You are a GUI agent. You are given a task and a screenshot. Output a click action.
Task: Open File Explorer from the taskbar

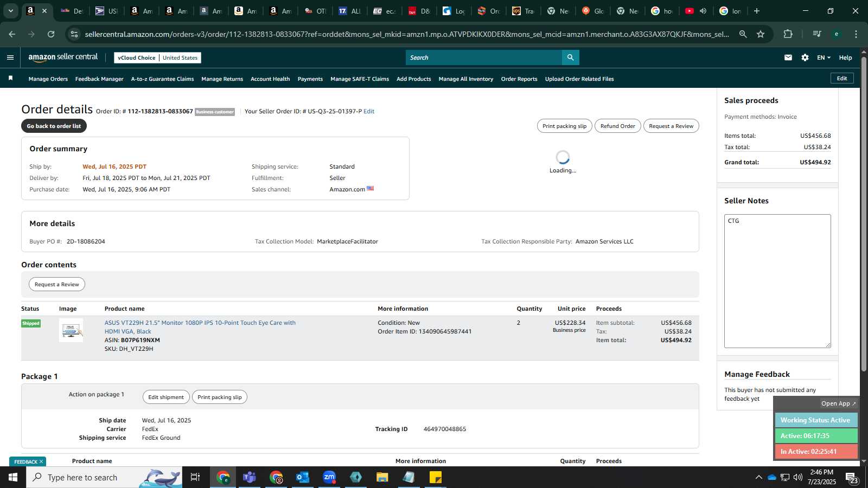pyautogui.click(x=382, y=477)
